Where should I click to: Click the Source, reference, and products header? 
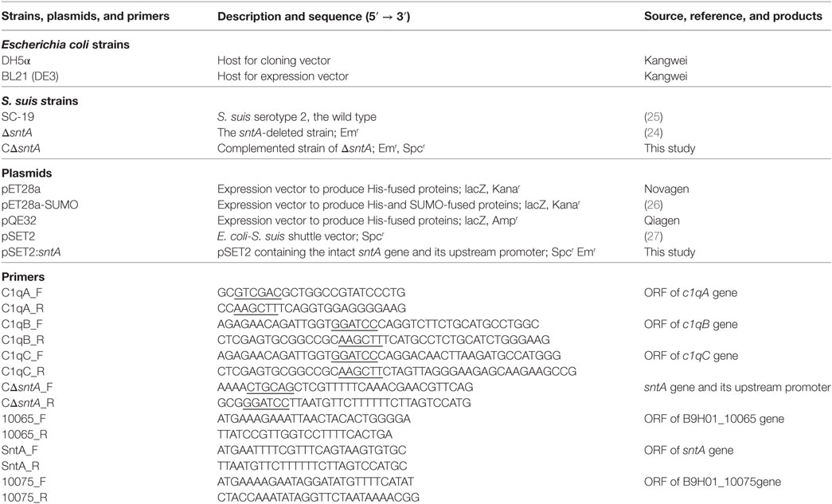(x=733, y=17)
